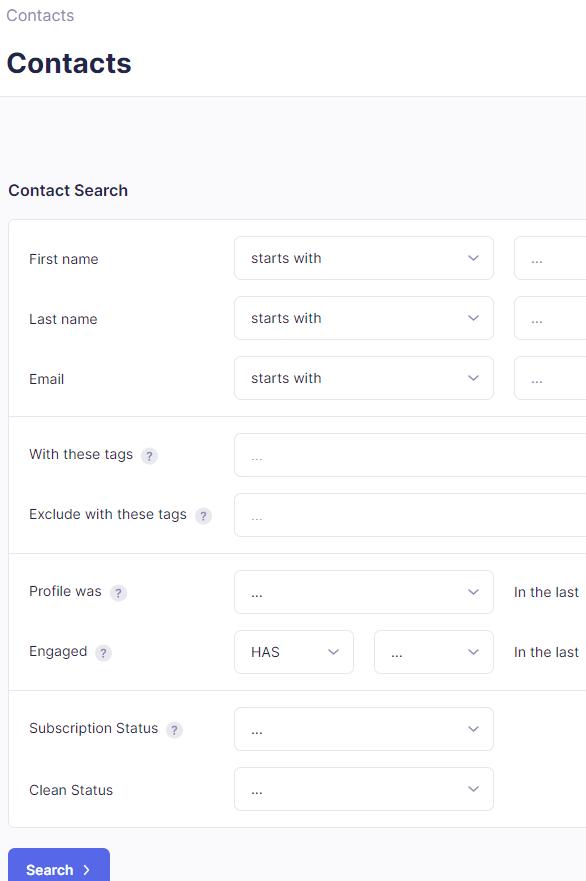The height and width of the screenshot is (881, 586).
Task: Focus the Last name value input field
Action: coord(555,318)
